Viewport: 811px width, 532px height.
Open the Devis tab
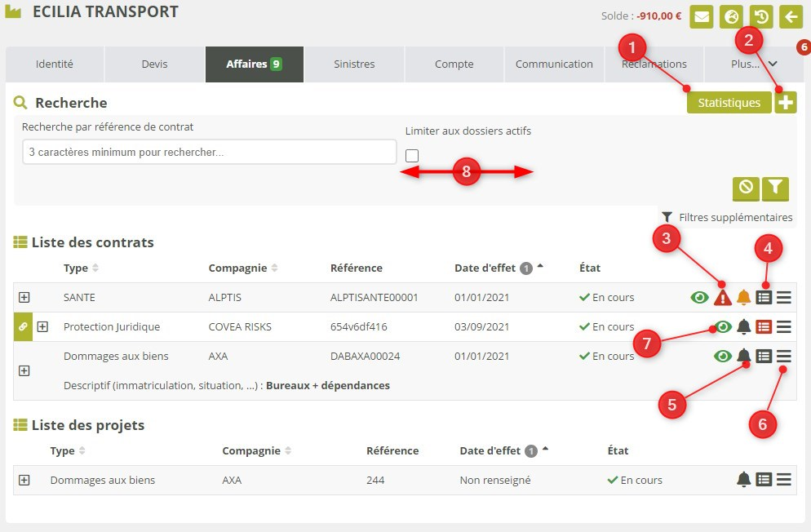pos(154,64)
